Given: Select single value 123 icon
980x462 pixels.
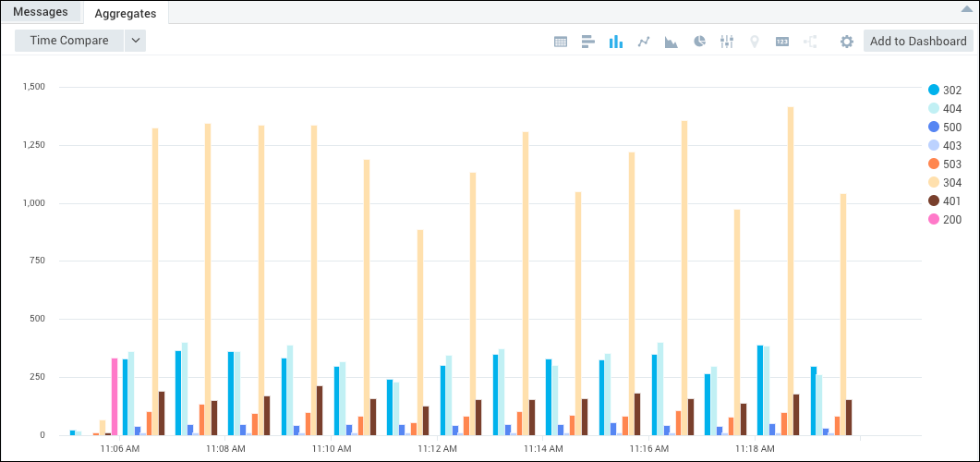Looking at the screenshot, I should point(782,42).
